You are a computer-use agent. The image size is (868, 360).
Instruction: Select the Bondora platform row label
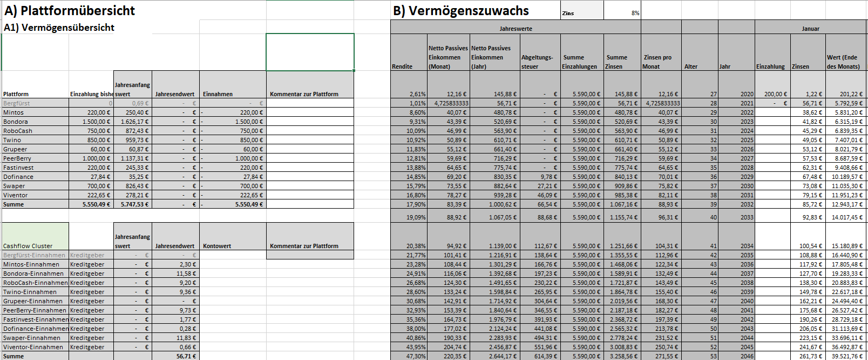click(x=35, y=122)
